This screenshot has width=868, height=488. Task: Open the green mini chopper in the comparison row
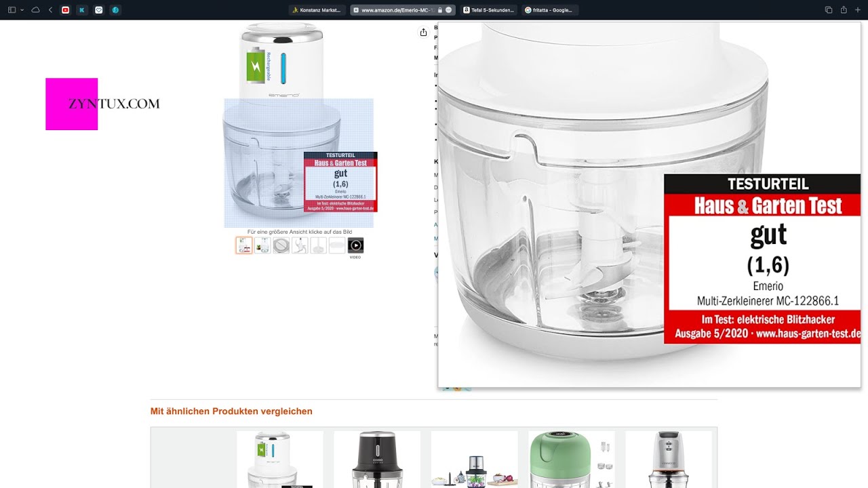[x=572, y=460]
